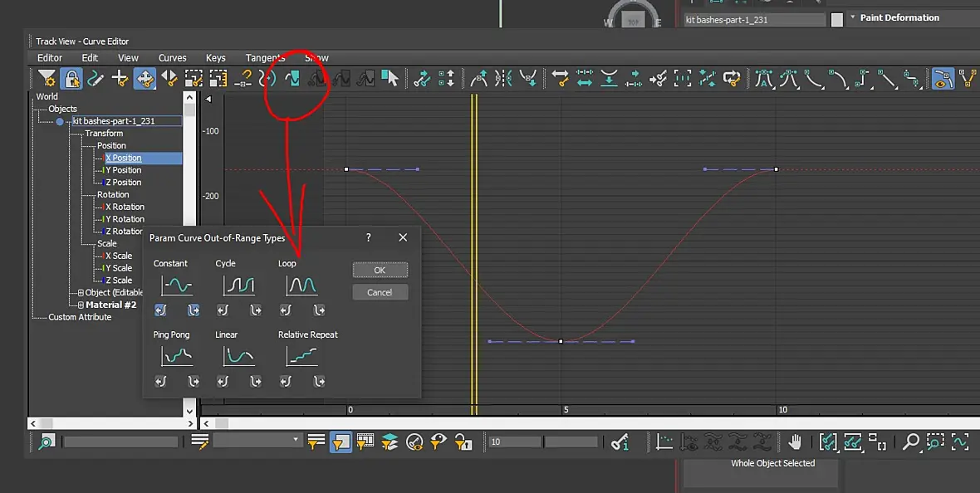Select the Y Position track

point(123,170)
